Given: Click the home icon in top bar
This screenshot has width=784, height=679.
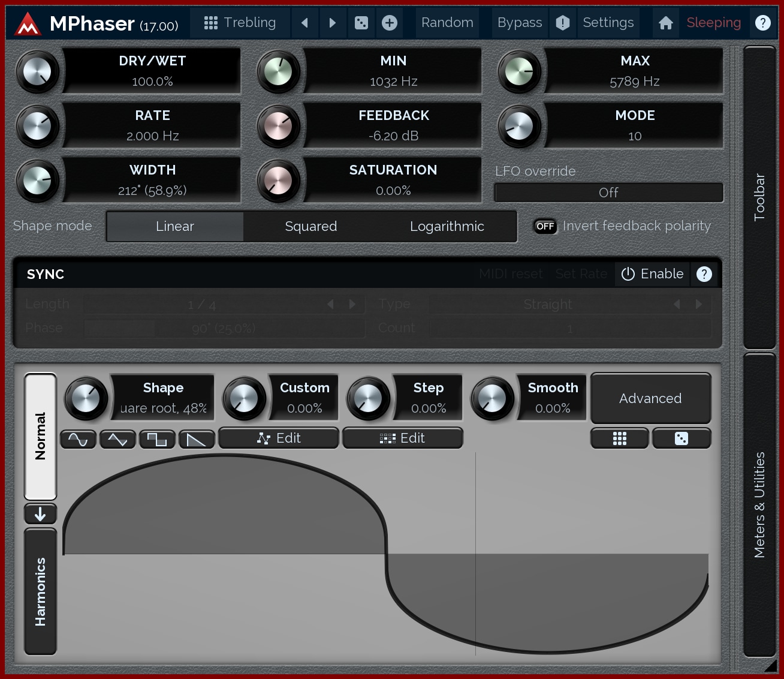Looking at the screenshot, I should pos(665,23).
